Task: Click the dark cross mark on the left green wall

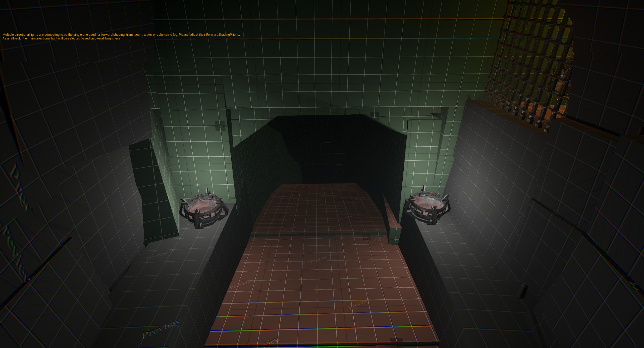Action: (220, 126)
